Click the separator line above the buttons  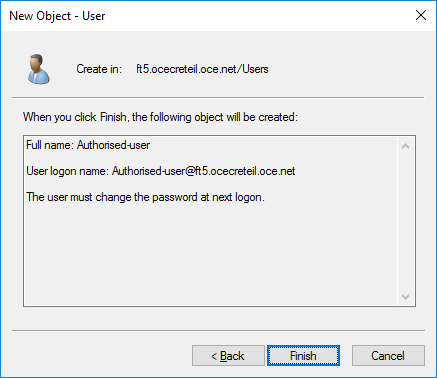(218, 331)
